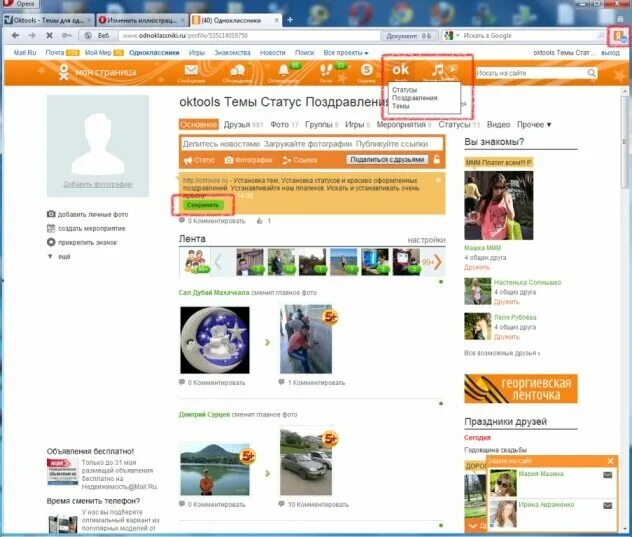Screen dimensions: 632x537
Task: Switch to Oktools browser tab
Action: coord(48,20)
